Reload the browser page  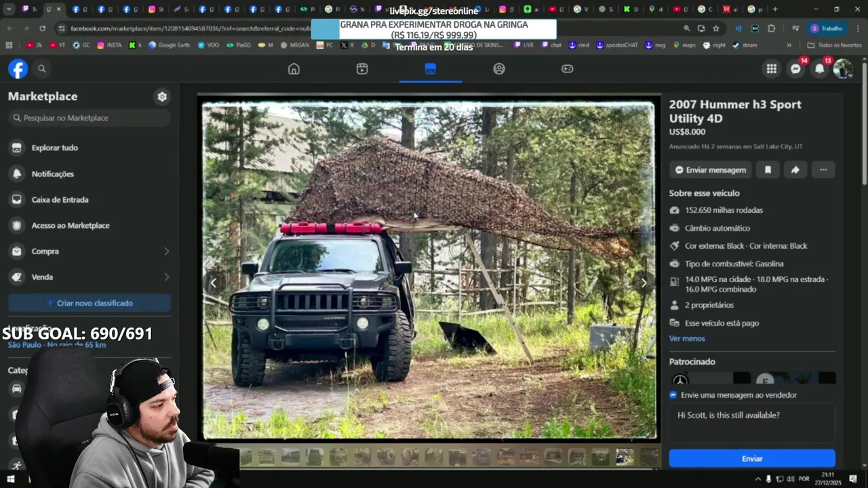42,28
